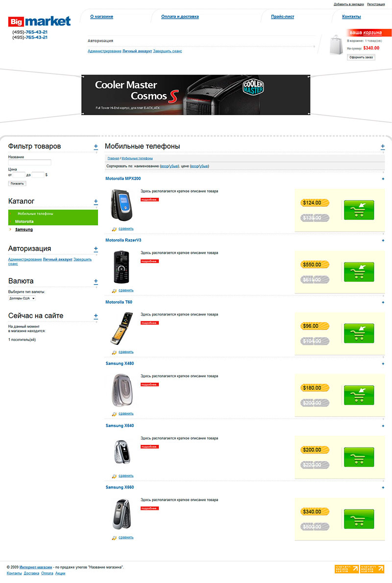Click the Показать filter button
This screenshot has width=392, height=583.
17,184
